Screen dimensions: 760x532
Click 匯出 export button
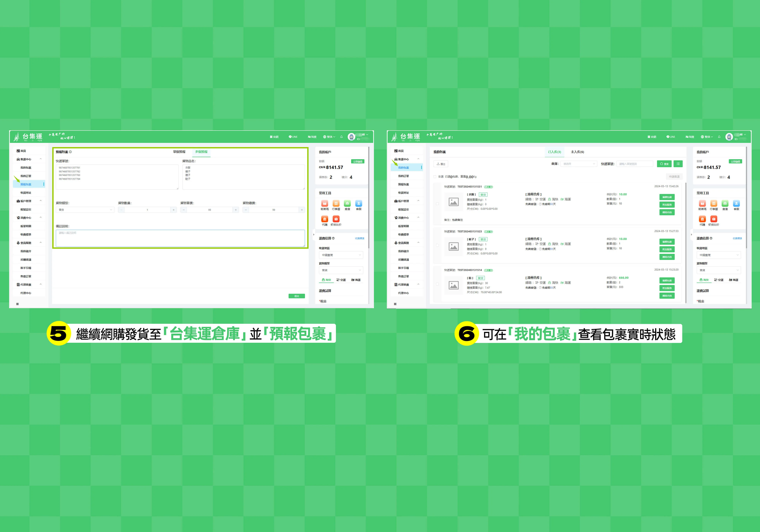tap(441, 164)
